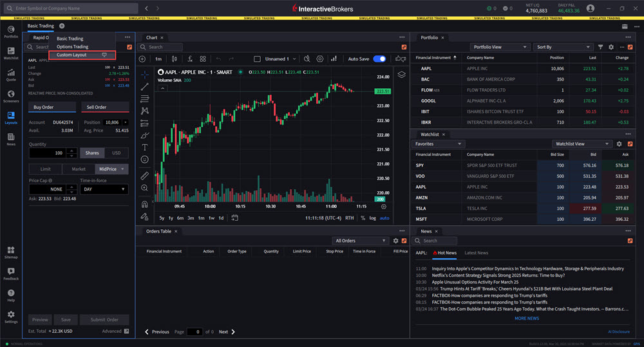
Task: Open the Time-in-force DAY dropdown
Action: click(104, 189)
